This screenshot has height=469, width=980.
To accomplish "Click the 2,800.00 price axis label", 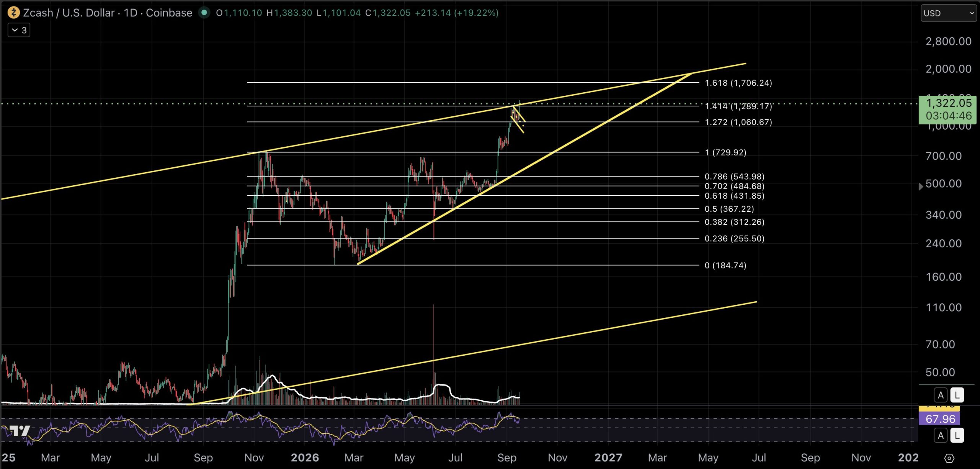I will click(x=948, y=41).
